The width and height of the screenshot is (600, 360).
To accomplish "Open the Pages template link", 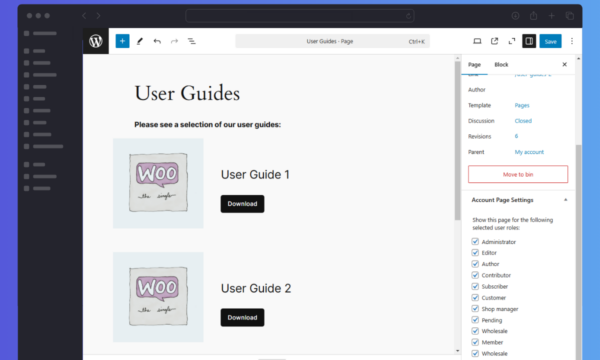I will [522, 105].
